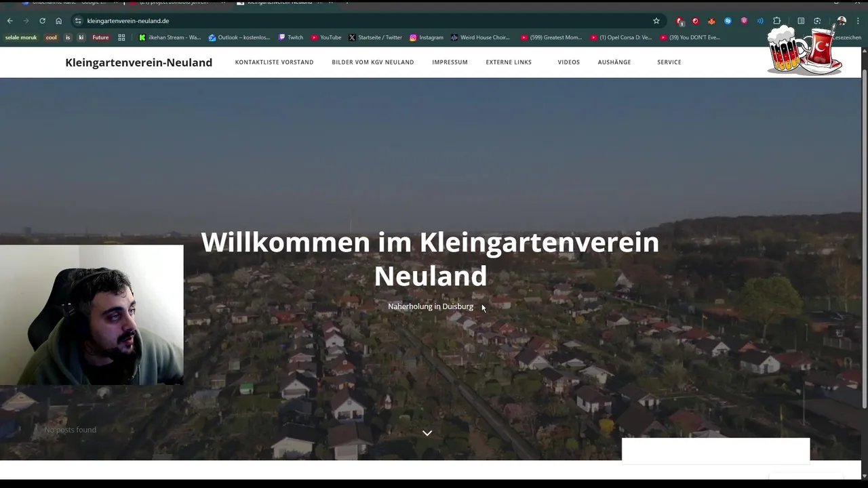Open the Twitch bookmark
The image size is (868, 488).
[x=291, y=37]
